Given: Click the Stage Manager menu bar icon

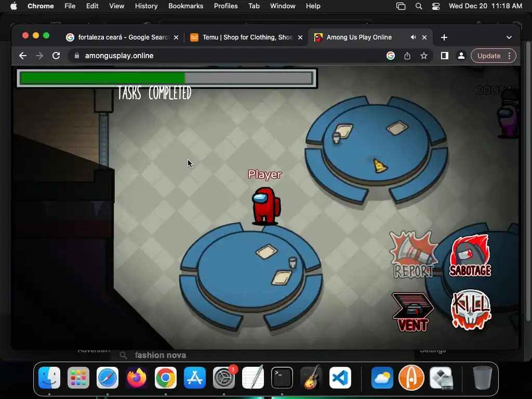Looking at the screenshot, I should coord(401,6).
